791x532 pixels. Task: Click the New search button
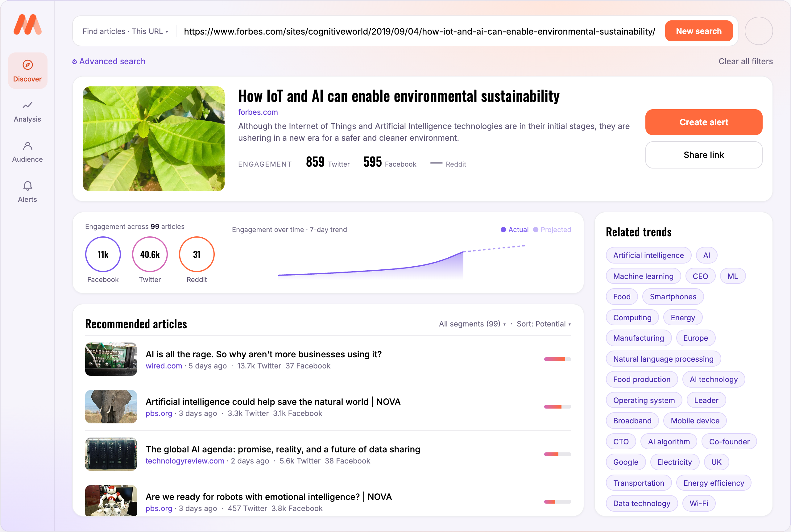point(699,31)
